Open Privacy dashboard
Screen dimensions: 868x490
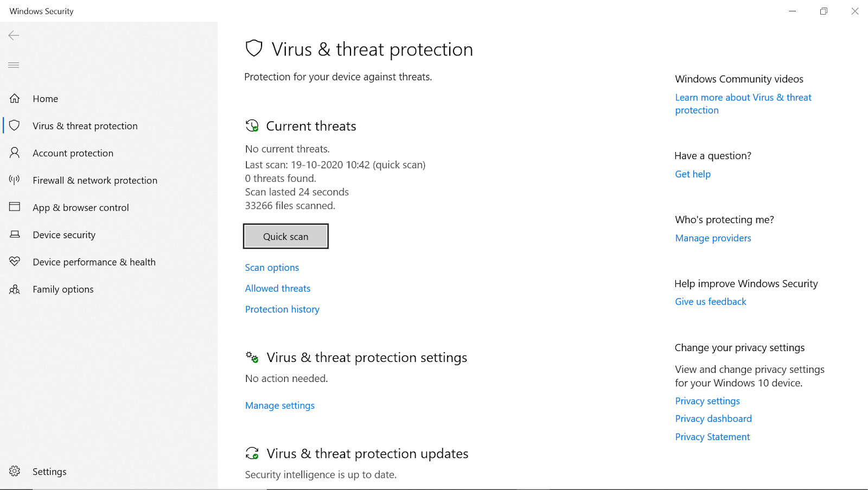[713, 418]
